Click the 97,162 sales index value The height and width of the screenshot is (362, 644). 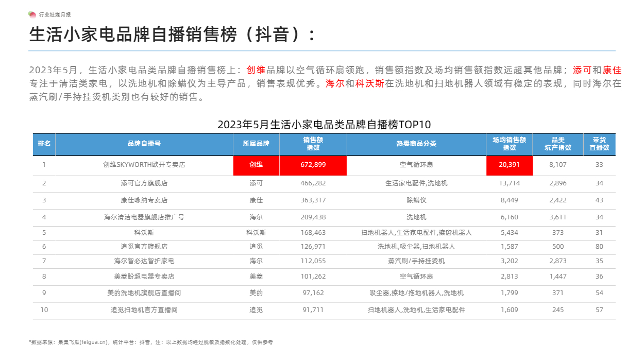click(313, 294)
